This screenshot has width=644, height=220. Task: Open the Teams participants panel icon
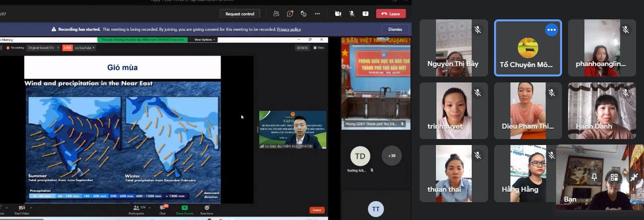pos(276,14)
